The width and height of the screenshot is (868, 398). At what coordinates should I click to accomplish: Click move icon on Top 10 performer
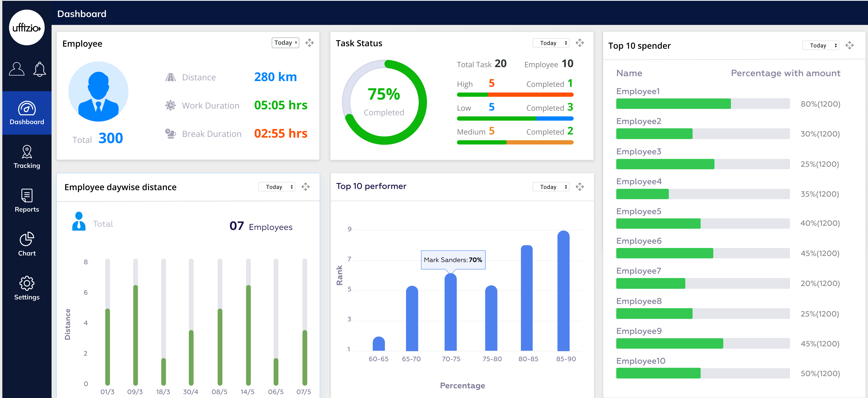click(x=580, y=187)
